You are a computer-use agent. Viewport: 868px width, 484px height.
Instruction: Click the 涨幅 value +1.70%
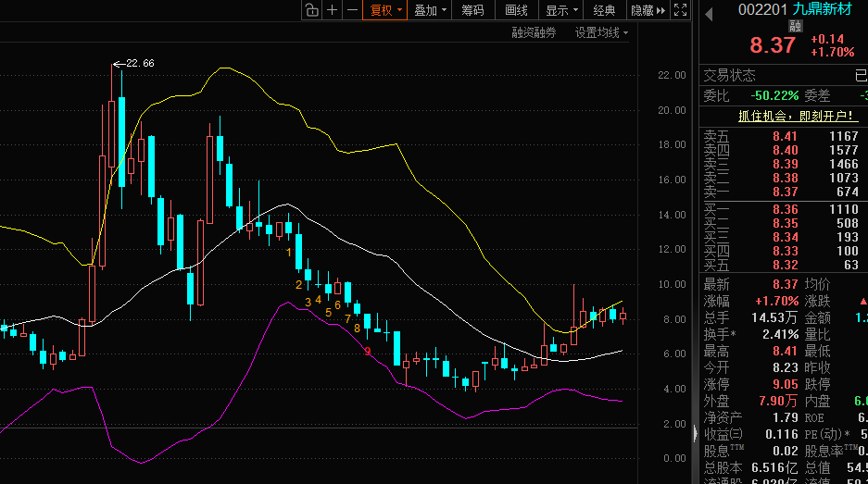776,301
